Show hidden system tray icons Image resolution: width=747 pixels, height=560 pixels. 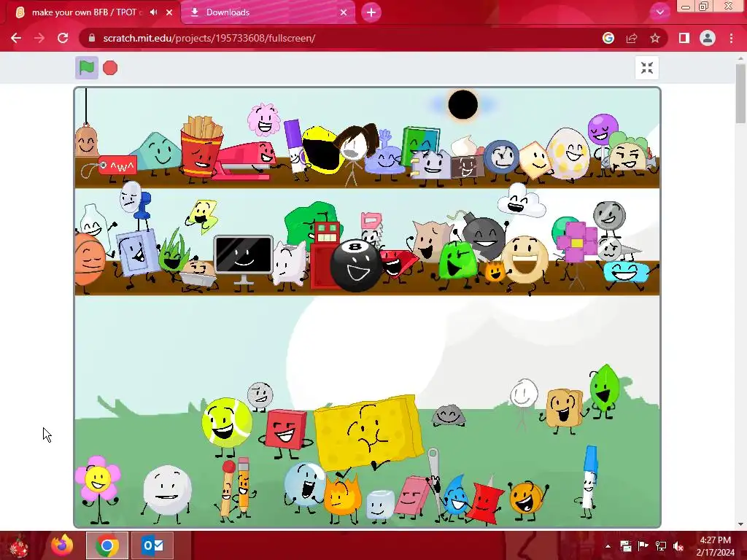tap(608, 546)
